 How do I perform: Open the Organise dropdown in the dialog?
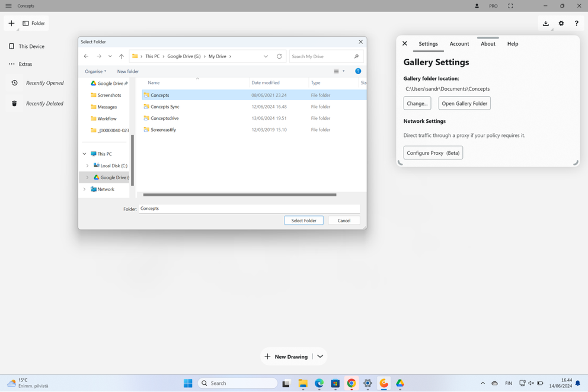[x=95, y=71]
